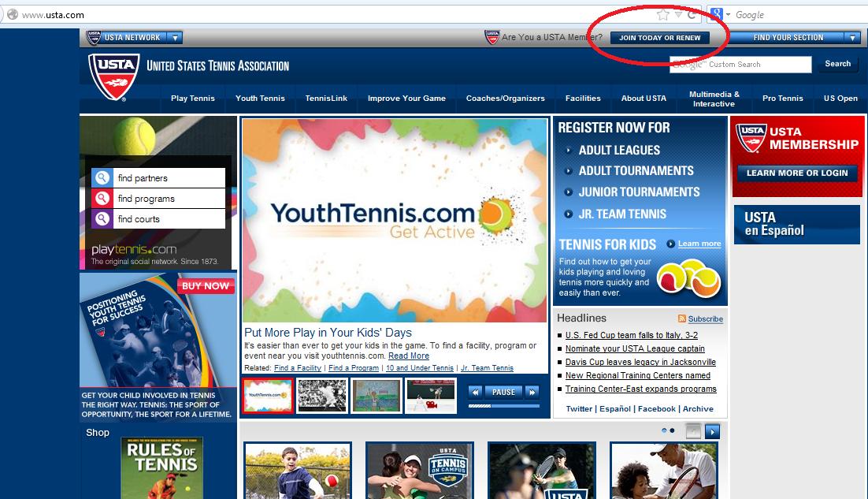Open the Google search engine dropdown
Viewport: 868px width, 499px height.
click(721, 15)
